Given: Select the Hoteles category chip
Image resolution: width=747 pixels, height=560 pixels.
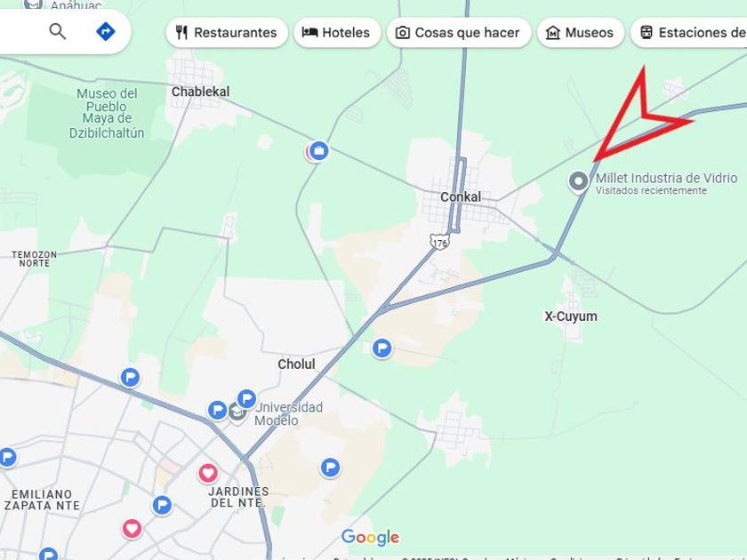Looking at the screenshot, I should coord(337,32).
